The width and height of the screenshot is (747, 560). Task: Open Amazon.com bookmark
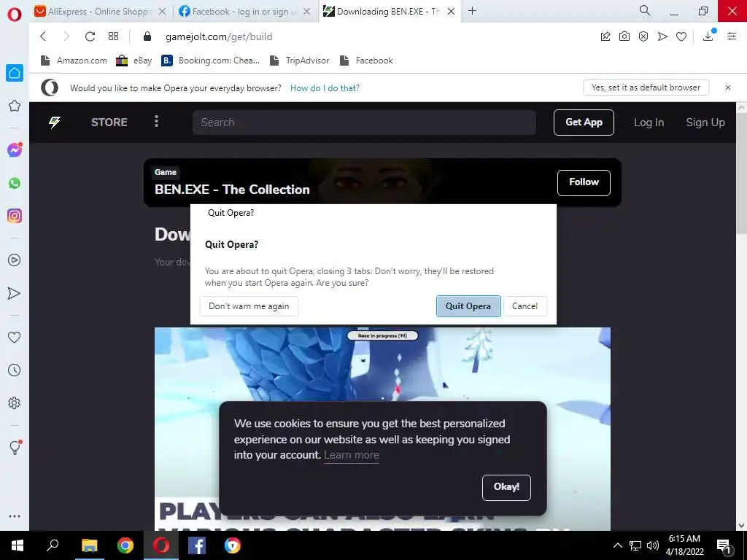[x=74, y=61]
